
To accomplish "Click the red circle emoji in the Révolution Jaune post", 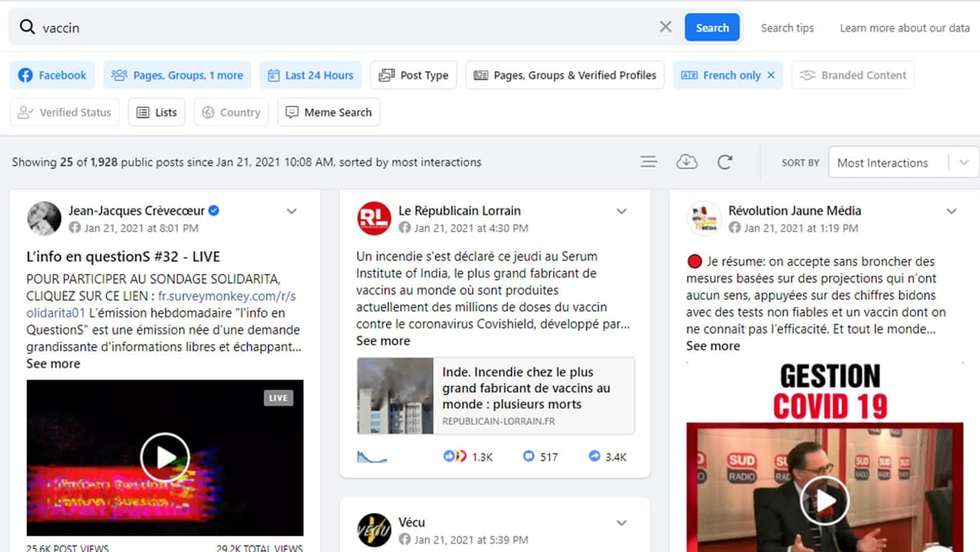I will [x=694, y=262].
